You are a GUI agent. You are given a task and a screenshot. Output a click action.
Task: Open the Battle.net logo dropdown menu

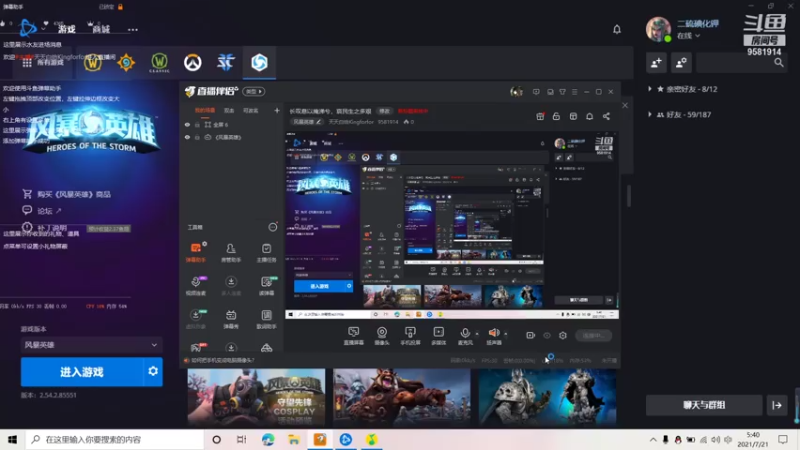pos(31,28)
